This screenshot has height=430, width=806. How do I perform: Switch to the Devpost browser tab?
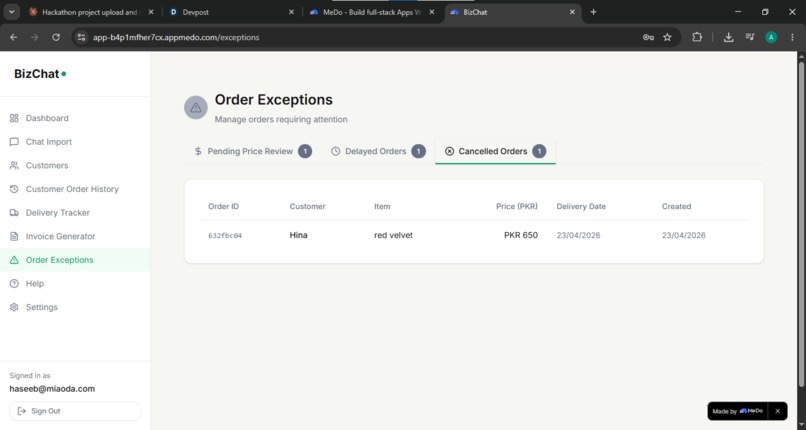click(230, 12)
